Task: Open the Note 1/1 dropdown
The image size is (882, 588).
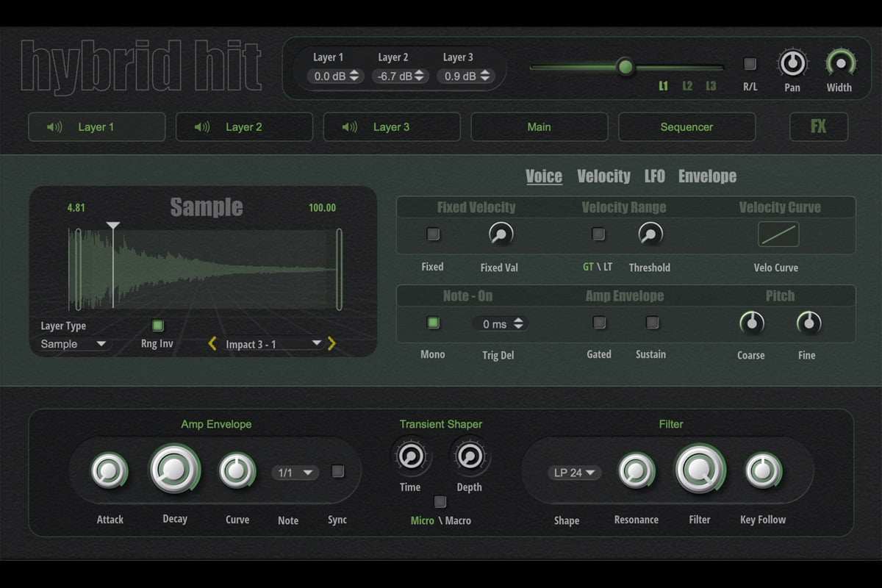Action: coord(295,473)
